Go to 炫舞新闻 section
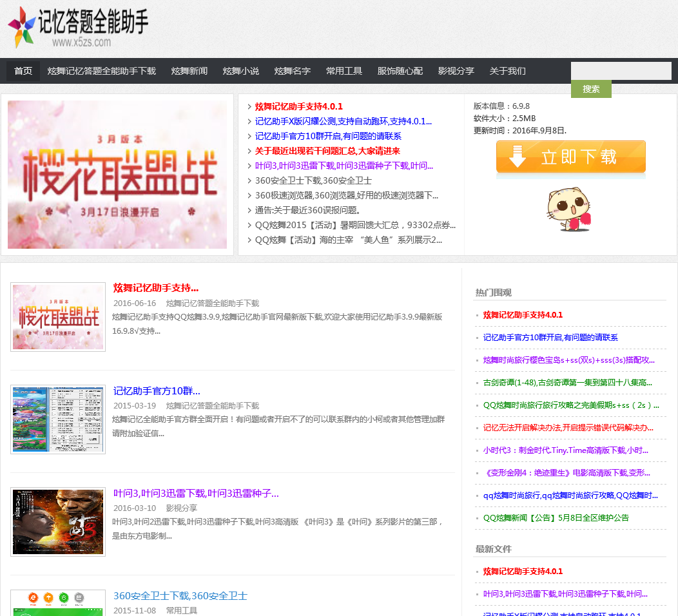The height and width of the screenshot is (616, 678). coord(189,71)
